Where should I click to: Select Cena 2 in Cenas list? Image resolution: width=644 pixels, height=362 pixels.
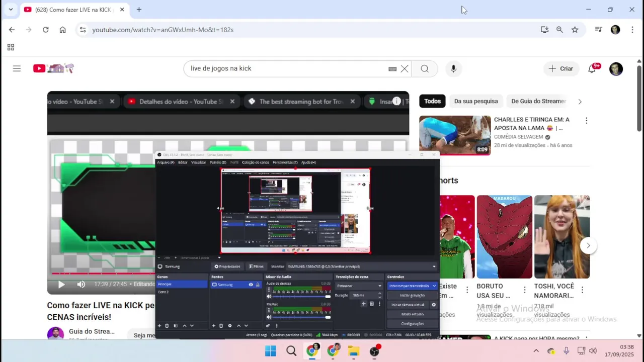(182, 292)
